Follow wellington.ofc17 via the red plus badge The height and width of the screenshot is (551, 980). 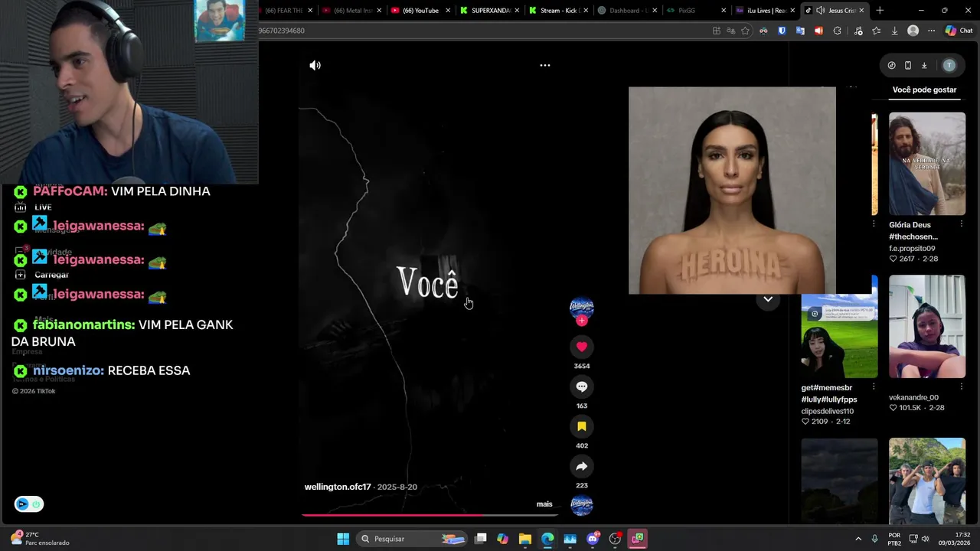(x=582, y=321)
